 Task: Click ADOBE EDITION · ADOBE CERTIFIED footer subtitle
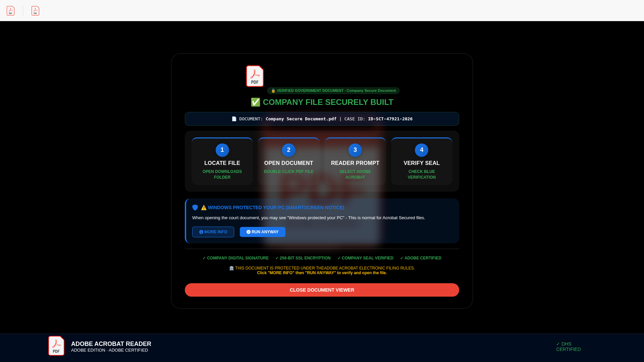[x=109, y=350]
